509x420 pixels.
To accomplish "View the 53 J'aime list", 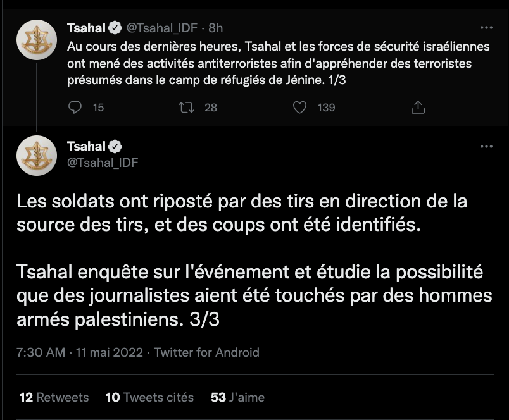I will 237,397.
